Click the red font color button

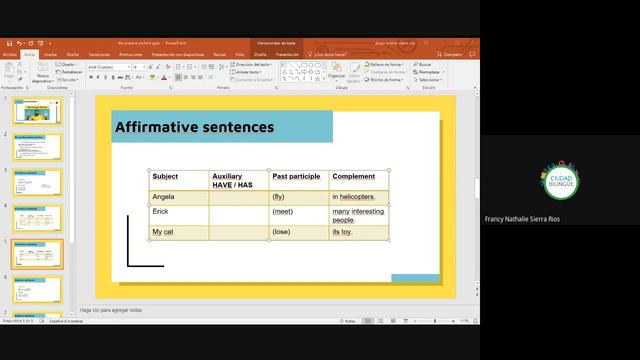point(165,77)
